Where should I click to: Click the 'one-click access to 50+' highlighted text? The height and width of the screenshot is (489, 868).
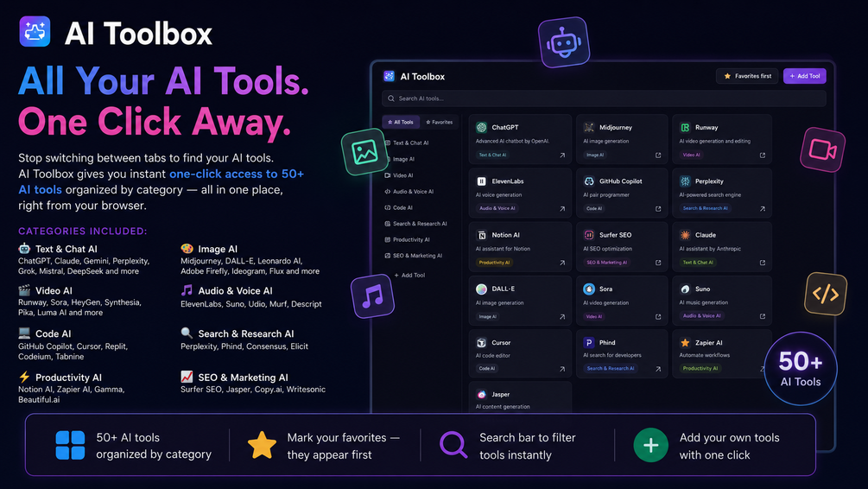(x=237, y=174)
